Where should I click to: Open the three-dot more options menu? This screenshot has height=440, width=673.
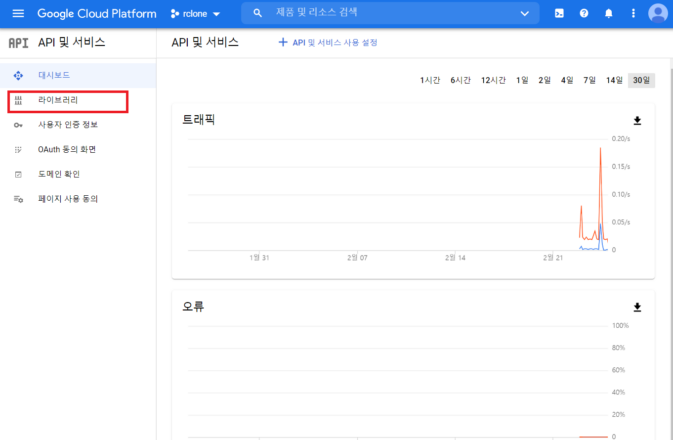point(632,13)
